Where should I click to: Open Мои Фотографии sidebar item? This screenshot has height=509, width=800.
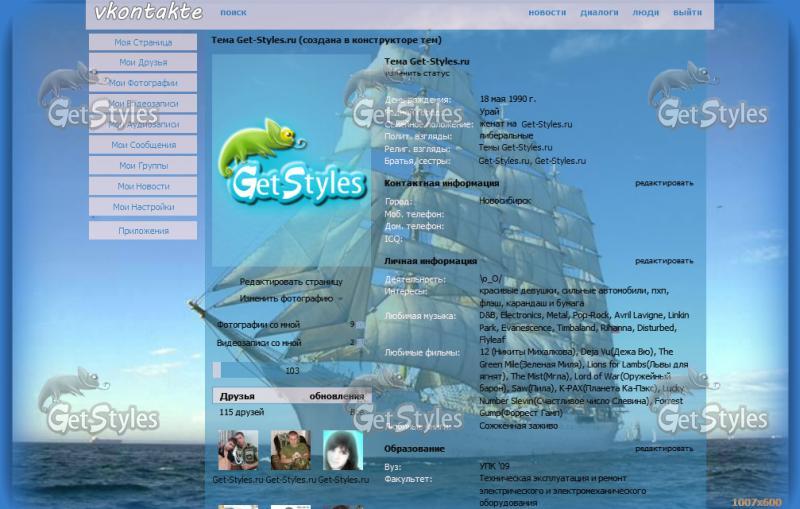pyautogui.click(x=143, y=83)
